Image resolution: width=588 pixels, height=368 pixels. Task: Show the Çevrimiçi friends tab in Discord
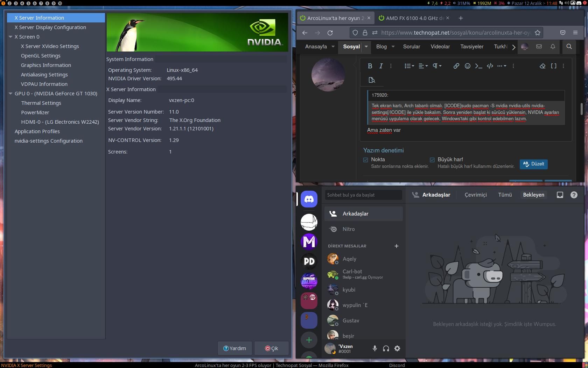[476, 195]
